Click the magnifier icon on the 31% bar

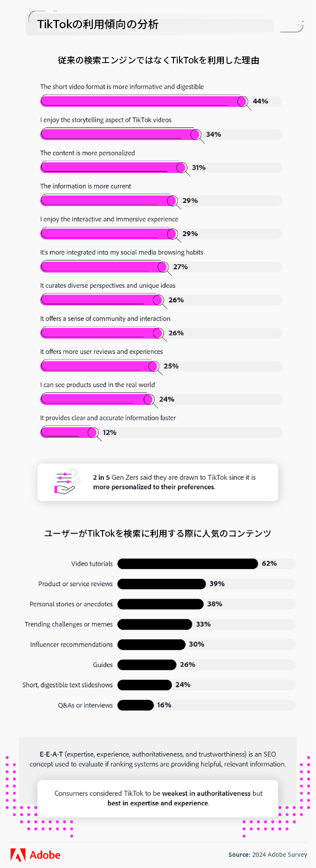click(x=182, y=168)
